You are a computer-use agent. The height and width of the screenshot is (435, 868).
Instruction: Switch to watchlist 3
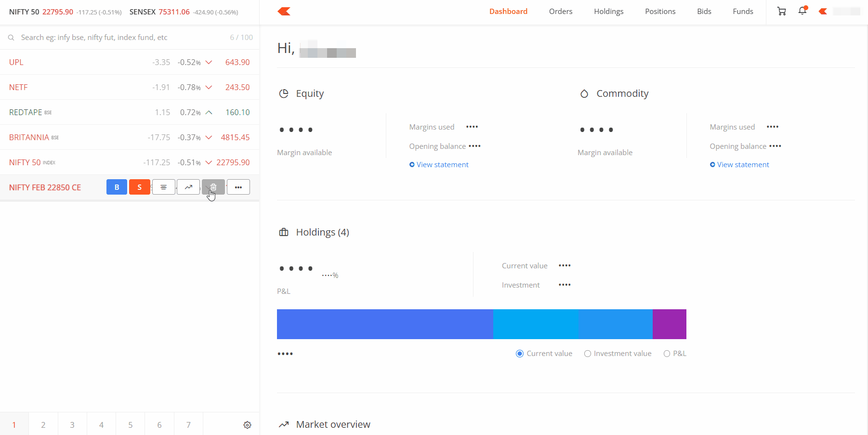click(72, 424)
